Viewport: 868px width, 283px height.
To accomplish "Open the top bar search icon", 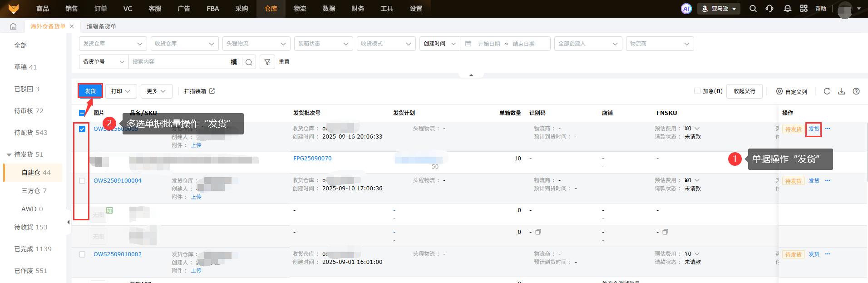I will (753, 9).
